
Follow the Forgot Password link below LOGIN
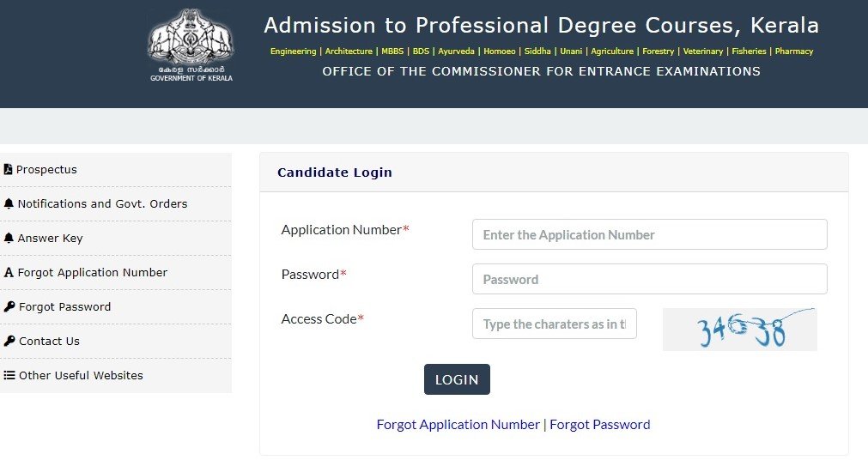(x=599, y=425)
